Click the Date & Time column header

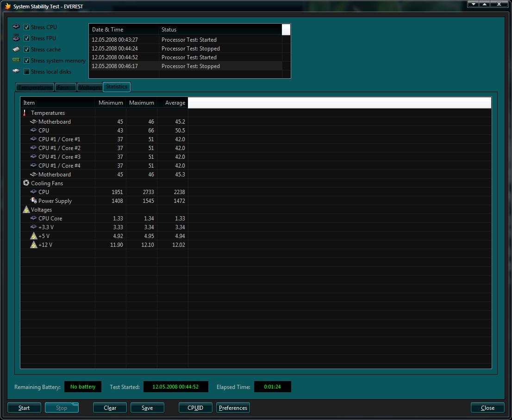(x=124, y=29)
